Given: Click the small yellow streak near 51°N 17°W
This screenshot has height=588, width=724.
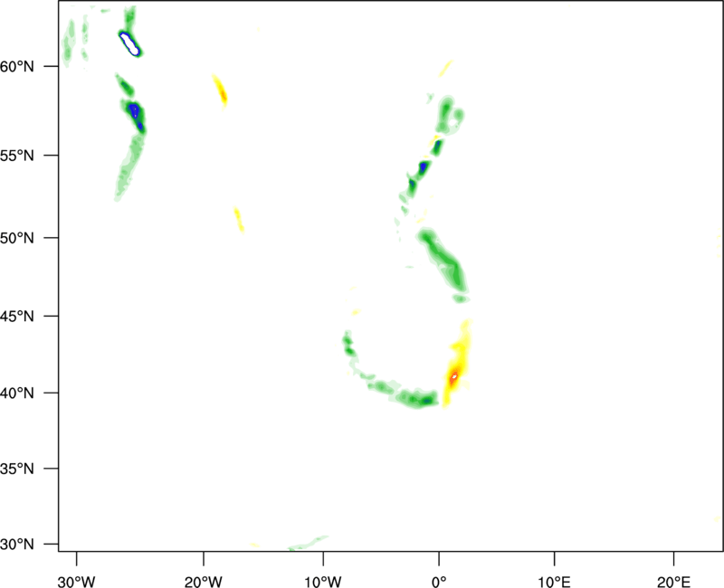Looking at the screenshot, I should 239,220.
